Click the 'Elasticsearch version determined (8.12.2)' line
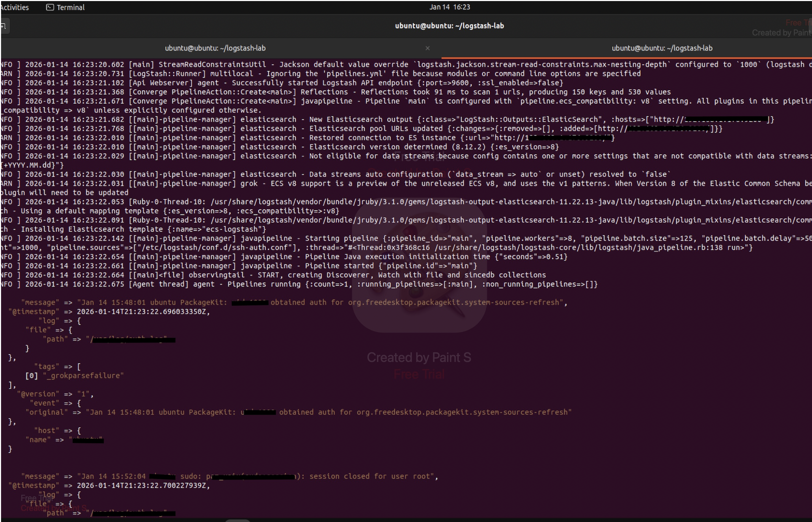Screen dimensions: 812x522 [280, 147]
